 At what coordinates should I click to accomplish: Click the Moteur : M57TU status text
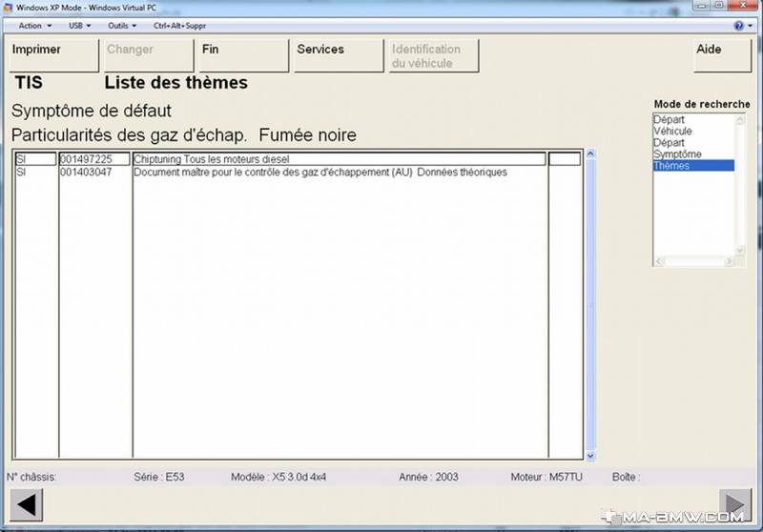point(546,477)
